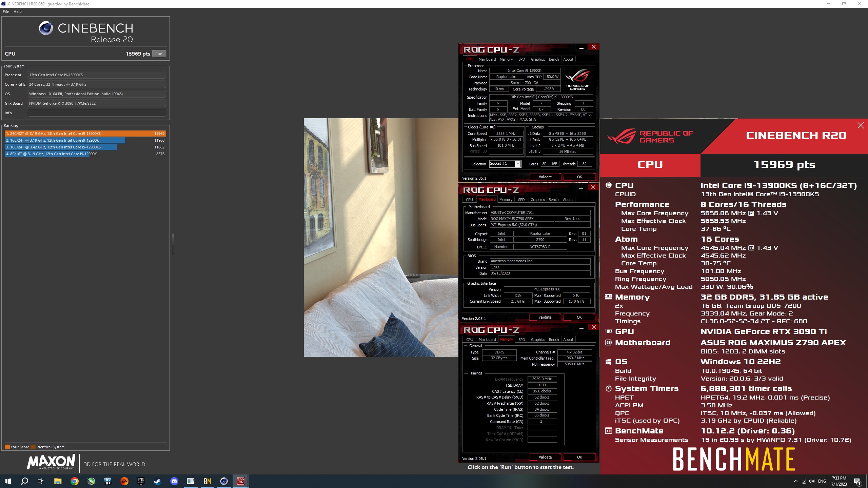
Task: Open Bench tab in top CPU-Z window
Action: point(554,59)
